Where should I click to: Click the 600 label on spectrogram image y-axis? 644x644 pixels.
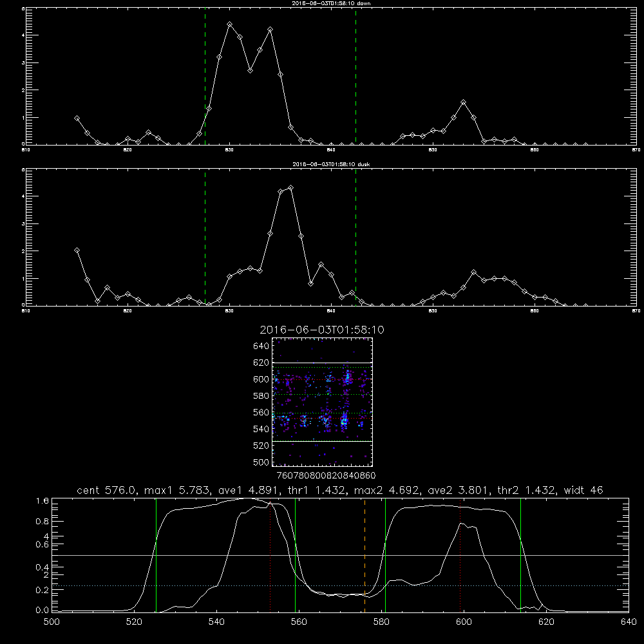point(261,379)
